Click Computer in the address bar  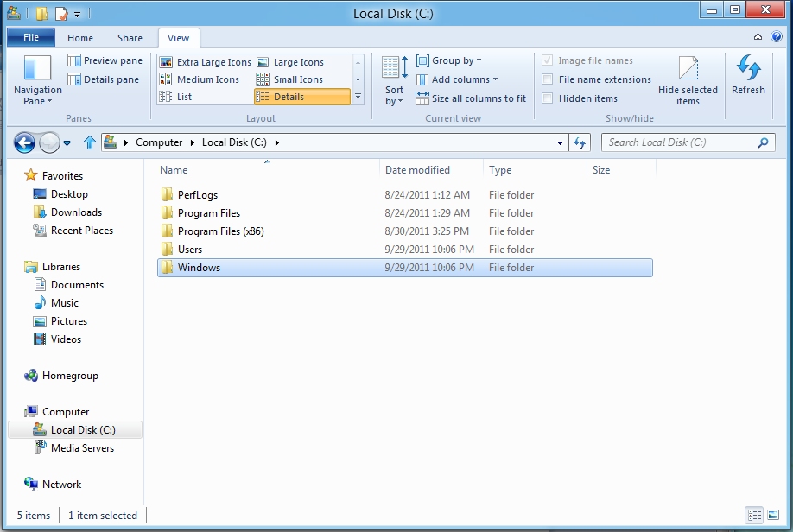click(x=159, y=142)
